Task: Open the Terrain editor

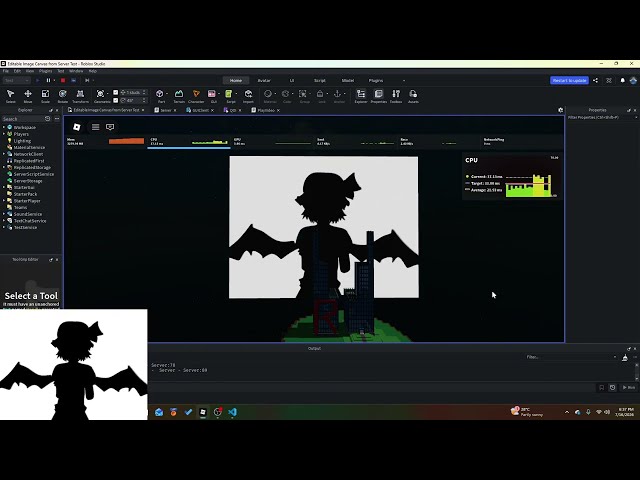Action: tap(179, 96)
